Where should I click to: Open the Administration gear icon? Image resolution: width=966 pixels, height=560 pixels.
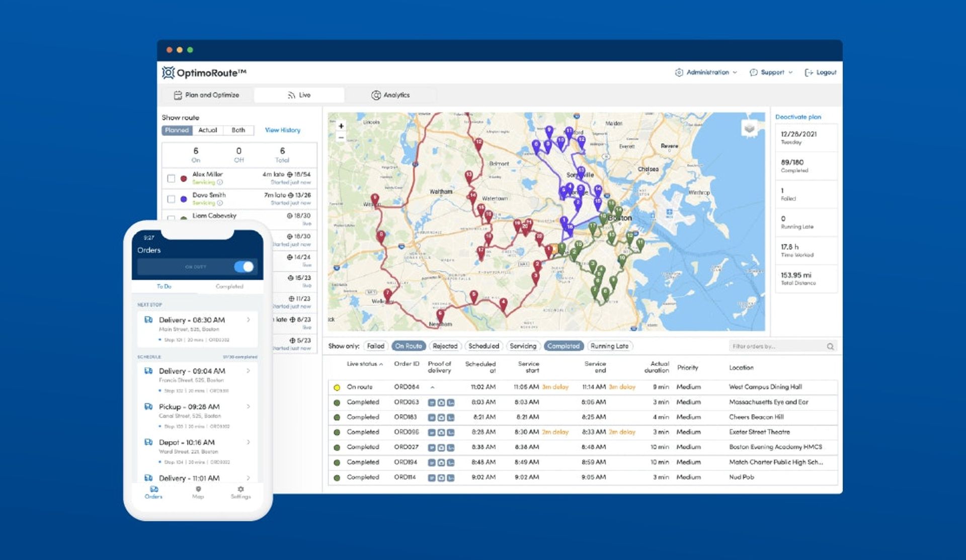coord(679,72)
